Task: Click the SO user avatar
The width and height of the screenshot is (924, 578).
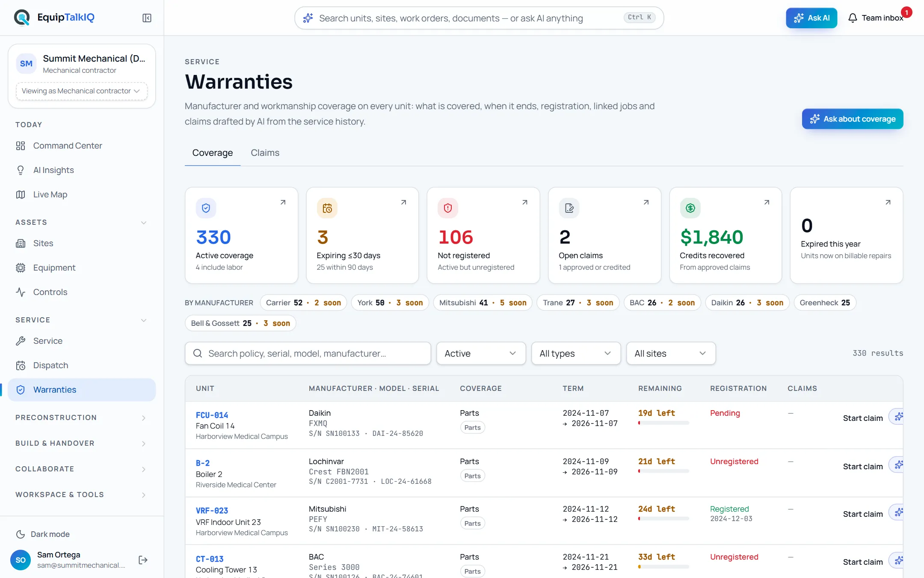Action: click(x=21, y=560)
